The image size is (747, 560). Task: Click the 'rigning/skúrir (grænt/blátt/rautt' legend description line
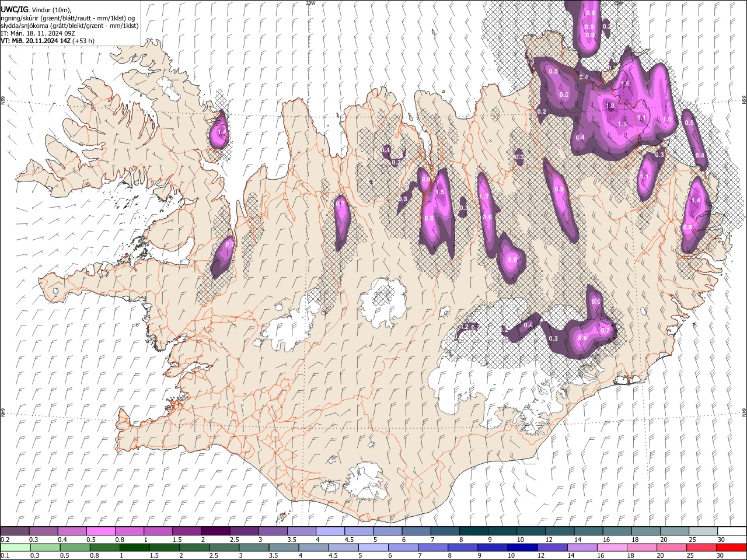[x=68, y=18]
